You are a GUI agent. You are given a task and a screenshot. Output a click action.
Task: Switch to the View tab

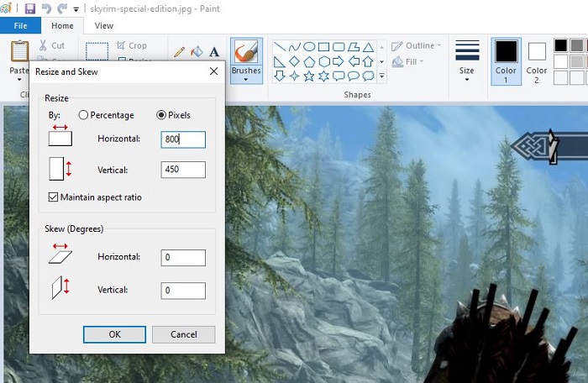104,25
